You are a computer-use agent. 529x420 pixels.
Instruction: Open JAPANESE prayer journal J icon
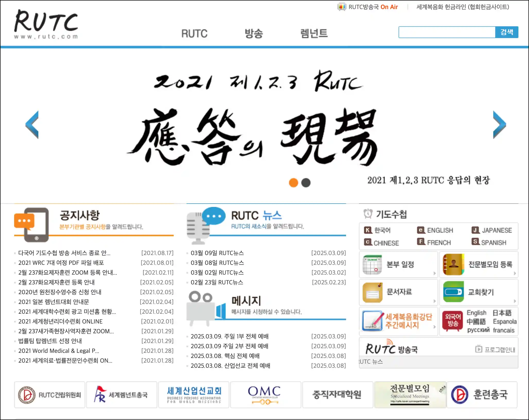(x=475, y=230)
